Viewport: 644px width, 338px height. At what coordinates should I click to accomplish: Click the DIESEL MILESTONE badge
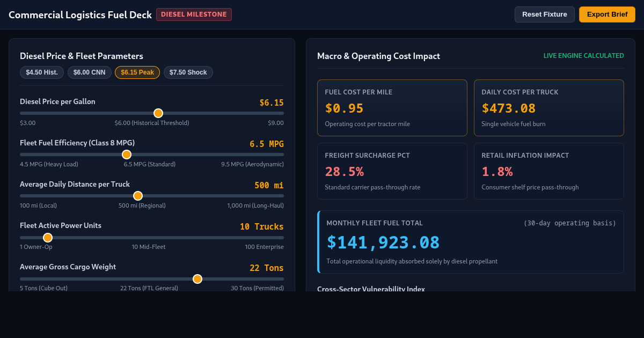(194, 14)
